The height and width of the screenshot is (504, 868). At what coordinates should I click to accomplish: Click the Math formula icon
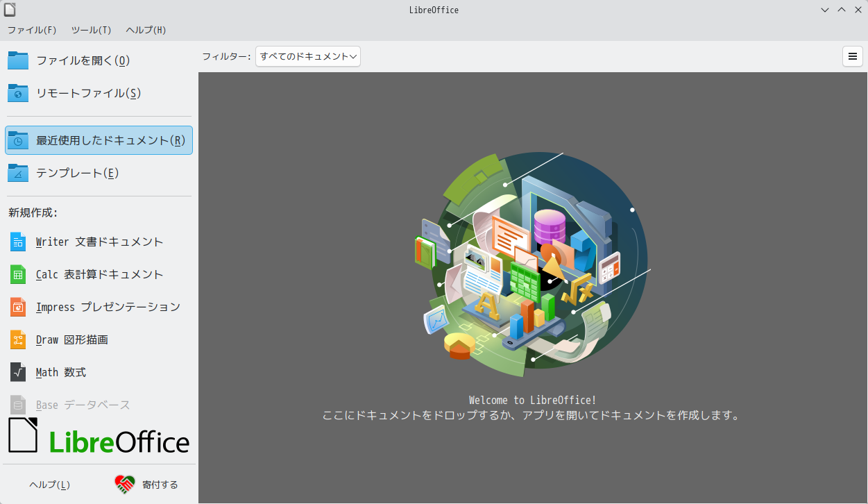point(18,372)
